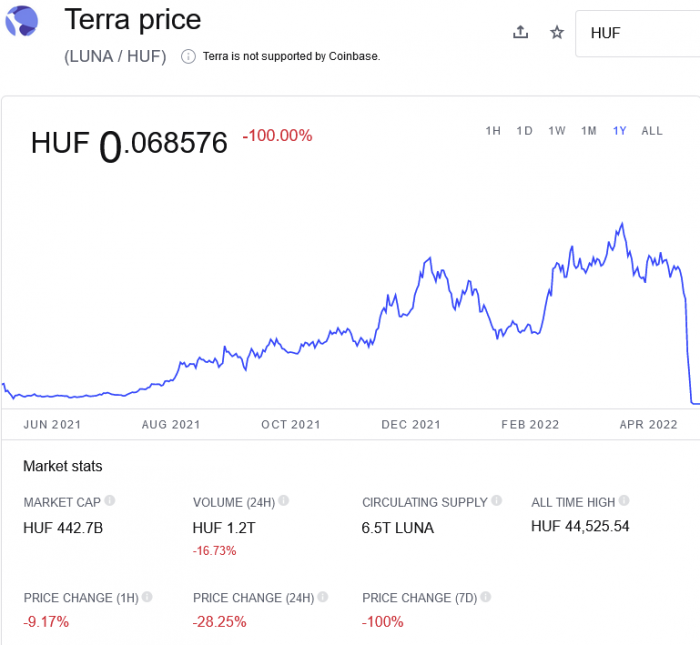Show ALL time chart range
This screenshot has width=700, height=645.
[x=652, y=131]
